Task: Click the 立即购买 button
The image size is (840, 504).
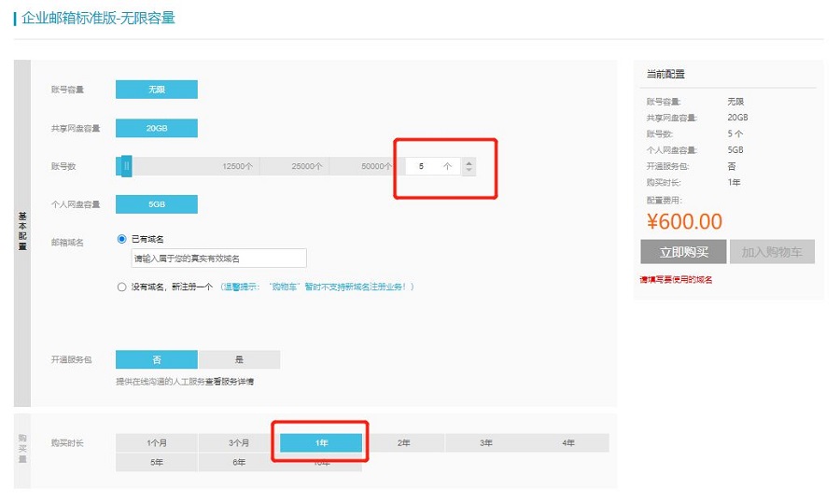Action: click(x=683, y=252)
